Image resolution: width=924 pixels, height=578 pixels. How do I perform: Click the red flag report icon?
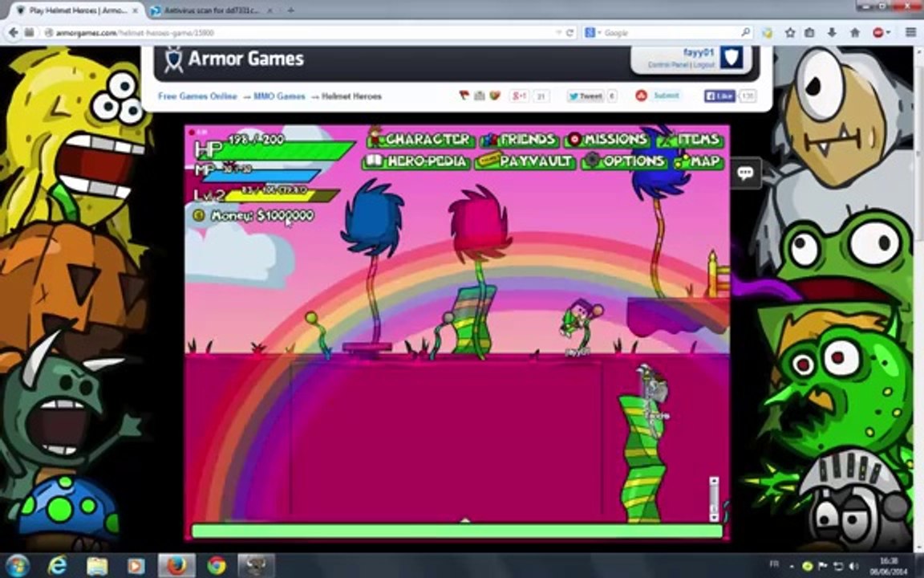coord(464,96)
